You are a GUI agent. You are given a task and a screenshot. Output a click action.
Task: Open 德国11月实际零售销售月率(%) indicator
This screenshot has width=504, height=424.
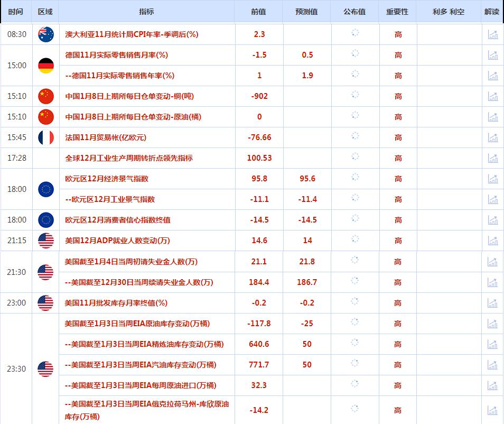[x=116, y=55]
